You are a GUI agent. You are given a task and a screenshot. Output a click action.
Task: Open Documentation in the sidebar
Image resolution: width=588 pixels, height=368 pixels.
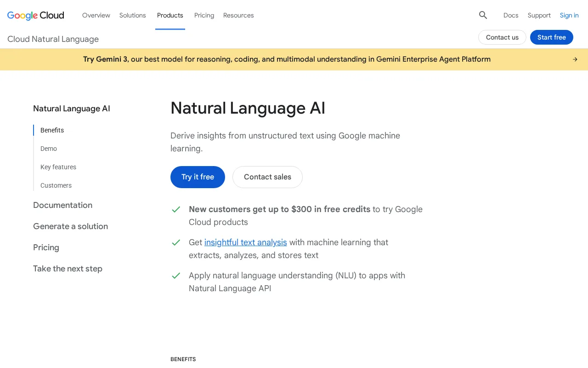tap(62, 205)
